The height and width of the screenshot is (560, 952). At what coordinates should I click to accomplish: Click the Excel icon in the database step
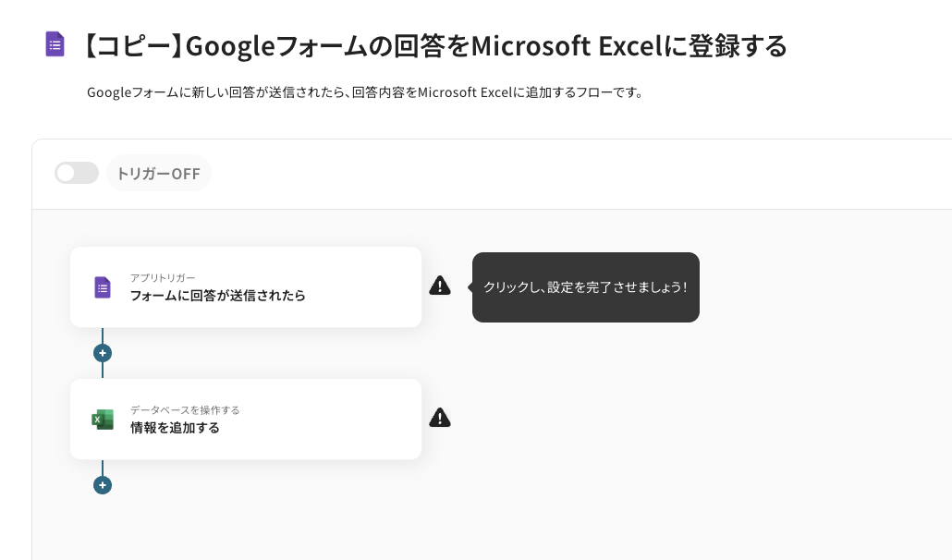pyautogui.click(x=103, y=420)
